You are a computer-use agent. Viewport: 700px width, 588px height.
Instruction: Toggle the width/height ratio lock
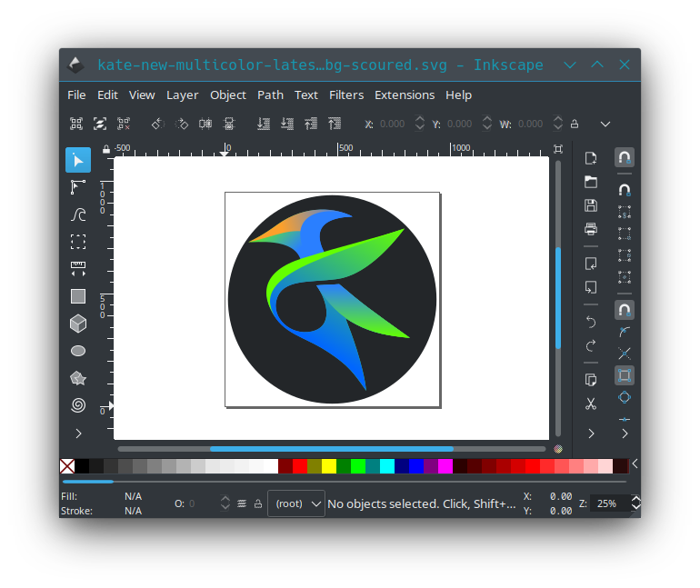pyautogui.click(x=573, y=124)
